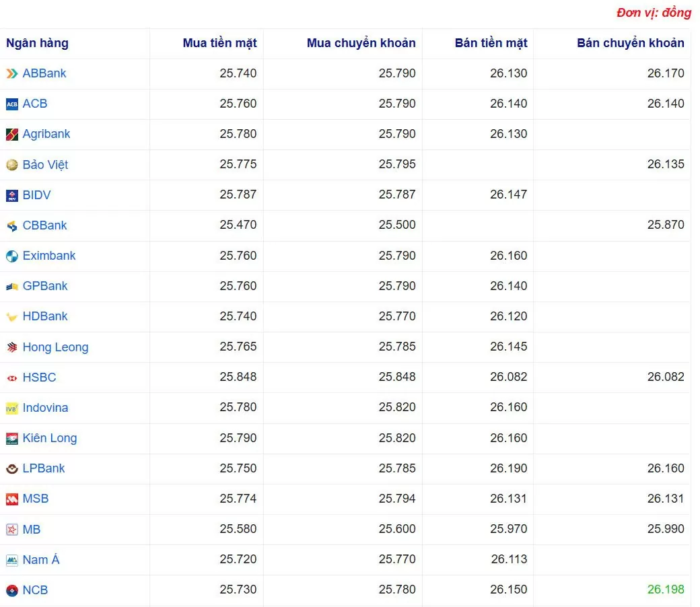Viewport: 700px width, 607px height.
Task: Open the Hong Leong bank link
Action: tap(55, 347)
